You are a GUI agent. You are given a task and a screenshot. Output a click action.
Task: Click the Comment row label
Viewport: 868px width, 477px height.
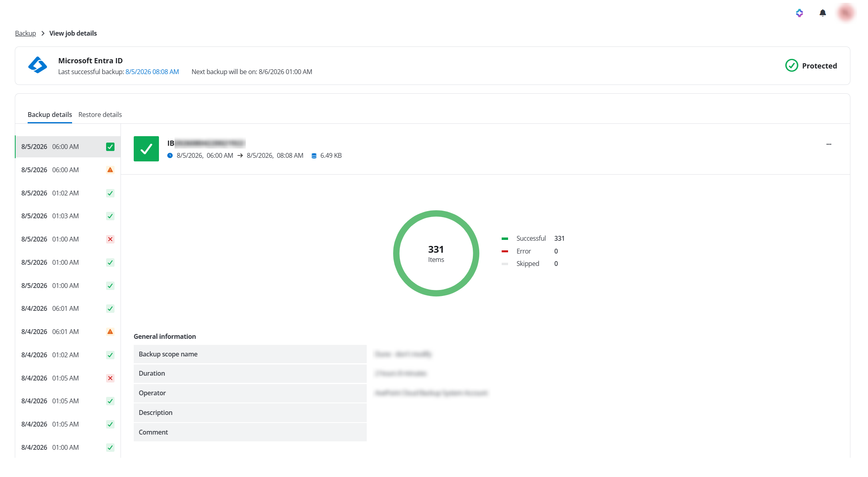(153, 433)
